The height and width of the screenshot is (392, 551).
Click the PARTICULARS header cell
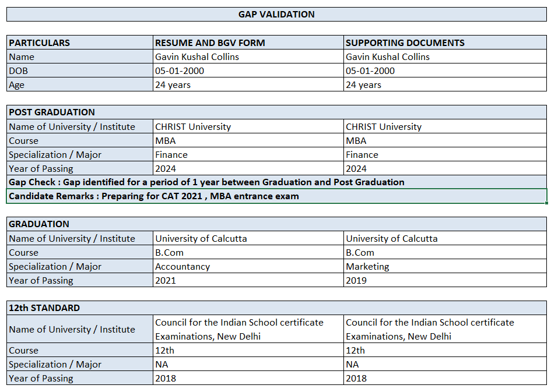[x=80, y=43]
